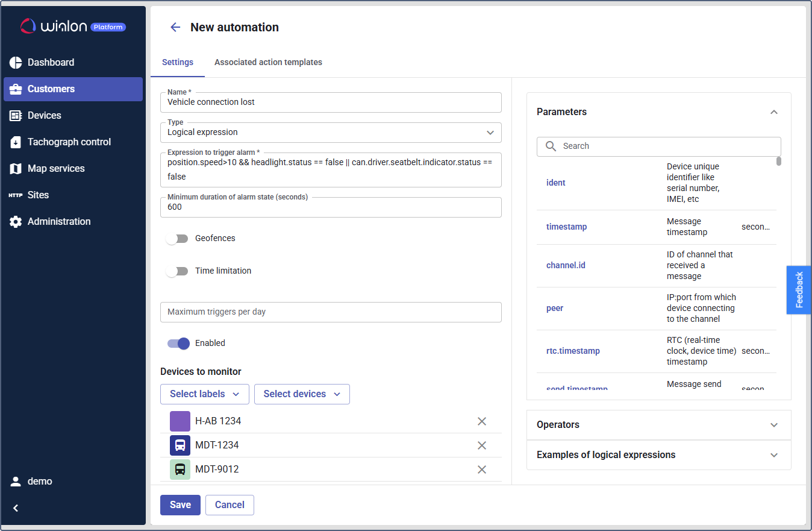
Task: Expand the Operators section
Action: [x=658, y=425]
